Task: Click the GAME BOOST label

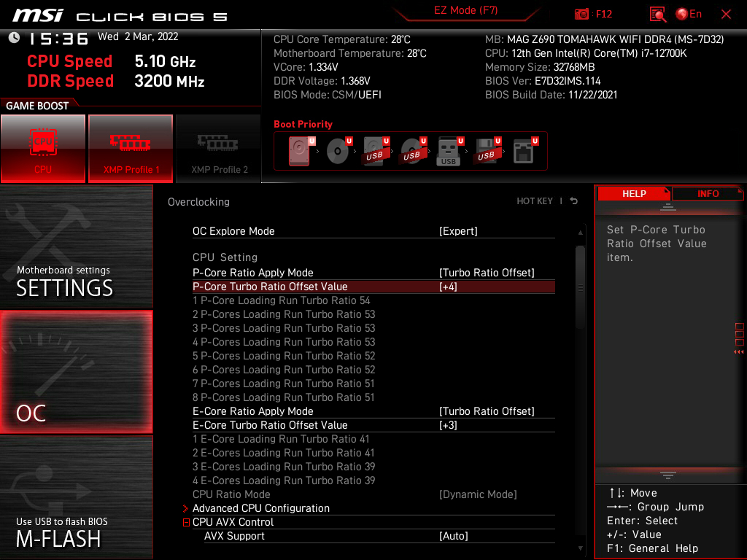Action: [37, 106]
